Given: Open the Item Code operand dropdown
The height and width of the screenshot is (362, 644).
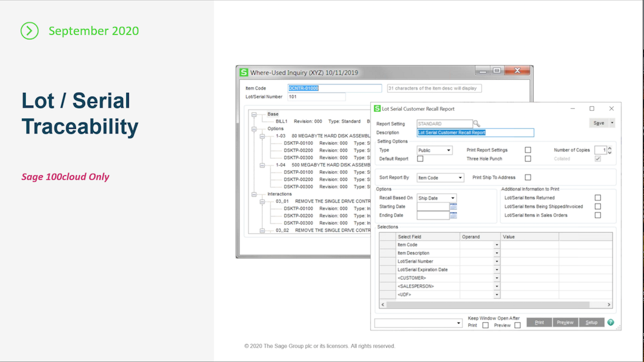Looking at the screenshot, I should (497, 245).
